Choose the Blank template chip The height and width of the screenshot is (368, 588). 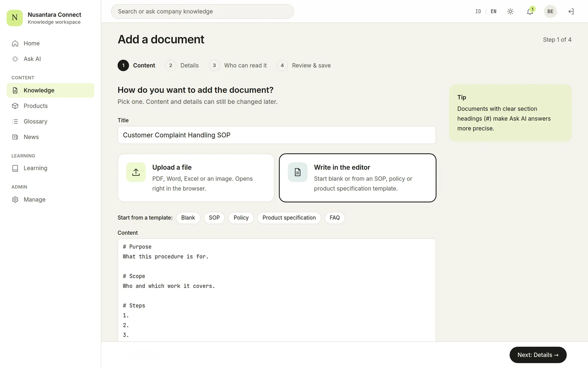188,218
